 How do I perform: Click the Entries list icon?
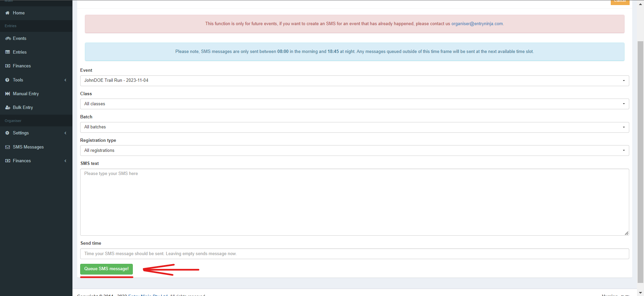(x=8, y=52)
